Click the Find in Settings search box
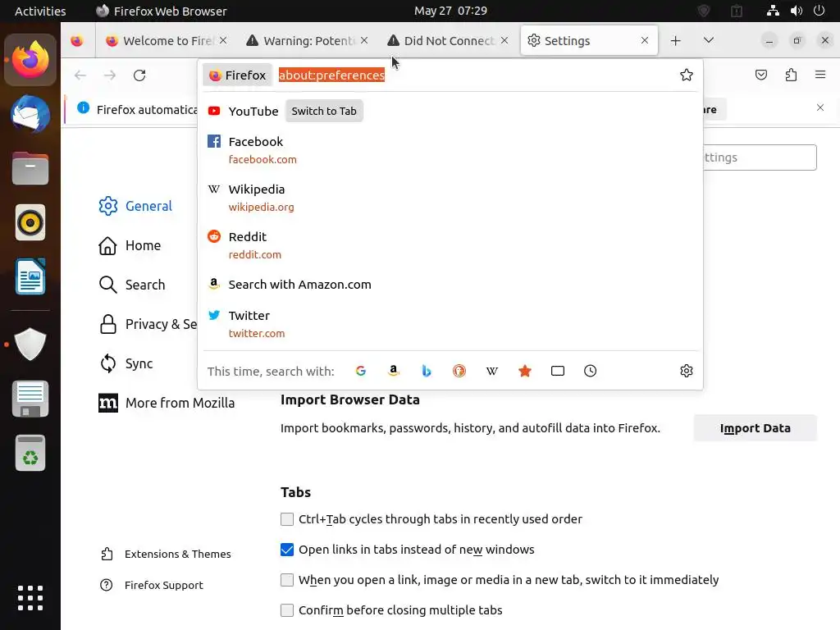The width and height of the screenshot is (840, 630). pos(760,157)
